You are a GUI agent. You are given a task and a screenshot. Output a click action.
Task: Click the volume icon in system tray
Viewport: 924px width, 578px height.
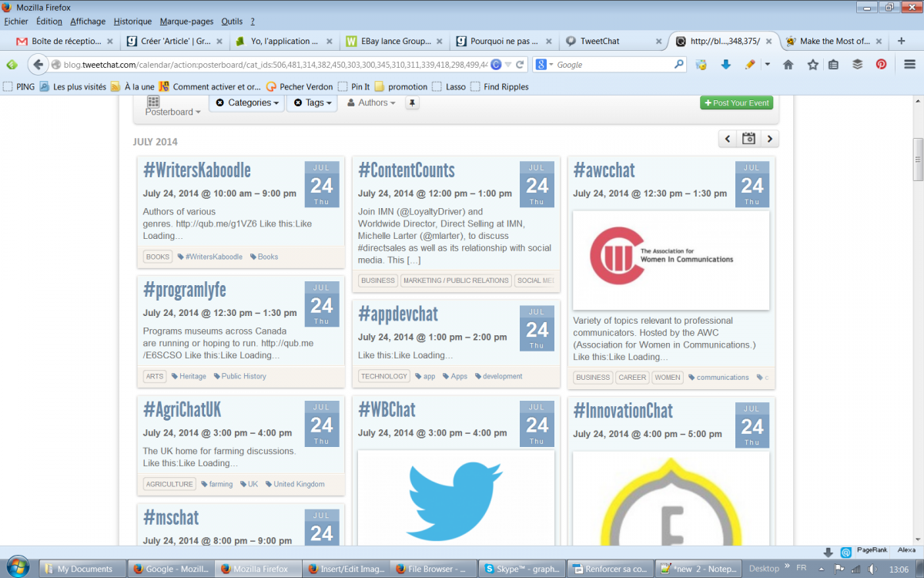coord(872,569)
